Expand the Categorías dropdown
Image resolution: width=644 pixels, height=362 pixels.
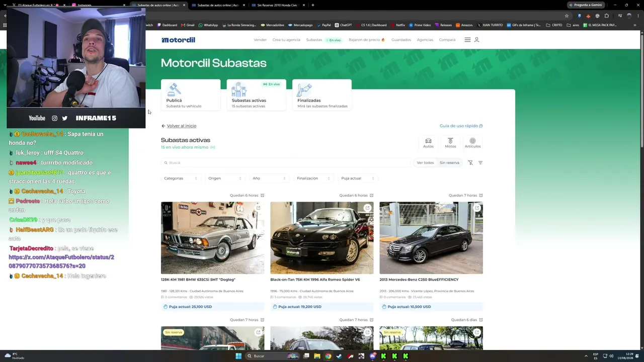180,178
